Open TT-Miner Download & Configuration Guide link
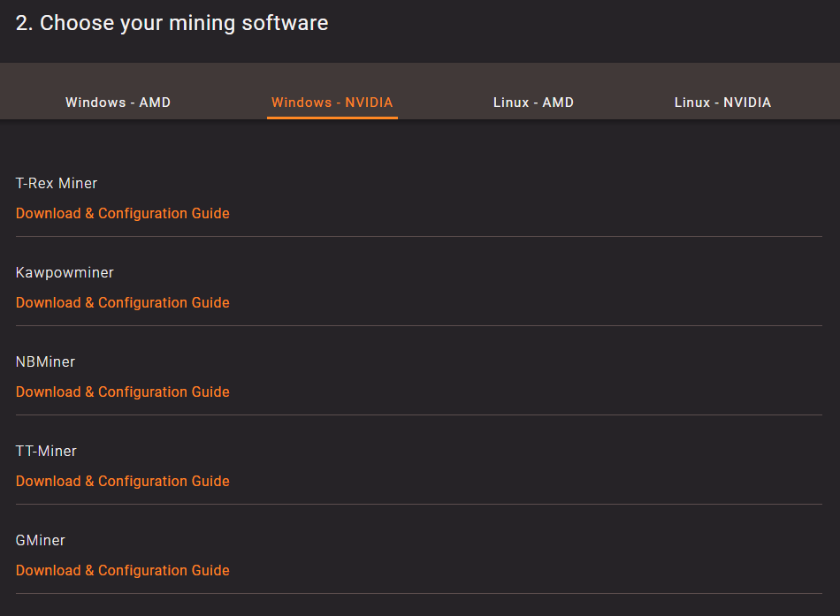Viewport: 840px width, 616px height. click(123, 481)
